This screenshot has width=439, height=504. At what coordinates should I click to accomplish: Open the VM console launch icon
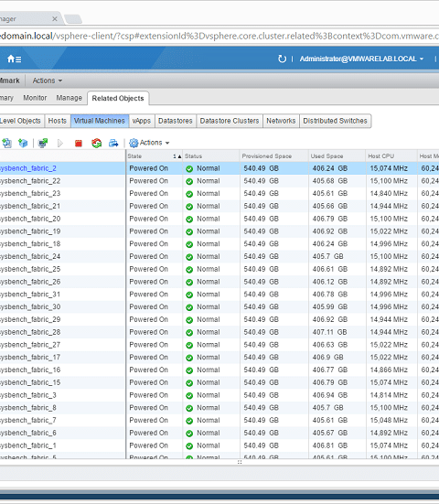[43, 143]
